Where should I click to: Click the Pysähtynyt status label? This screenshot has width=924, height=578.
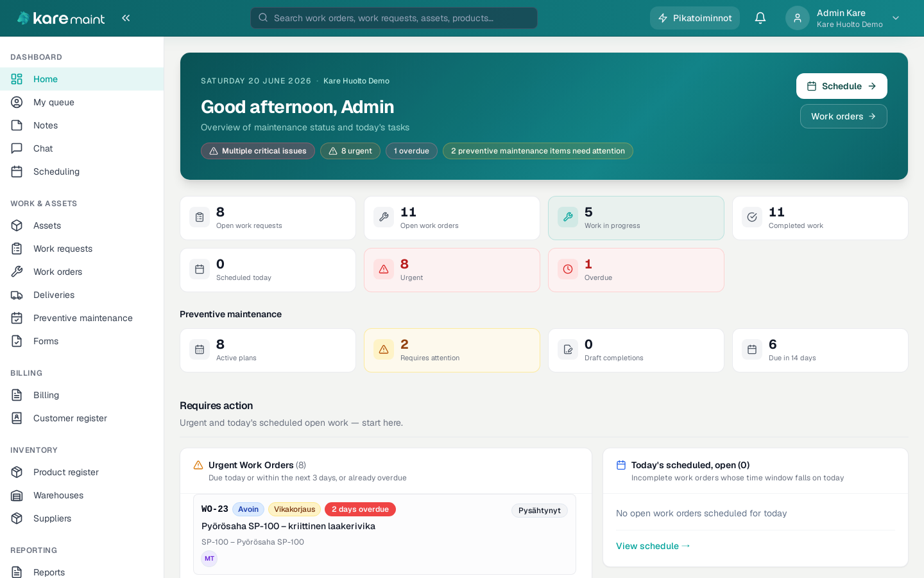(540, 511)
